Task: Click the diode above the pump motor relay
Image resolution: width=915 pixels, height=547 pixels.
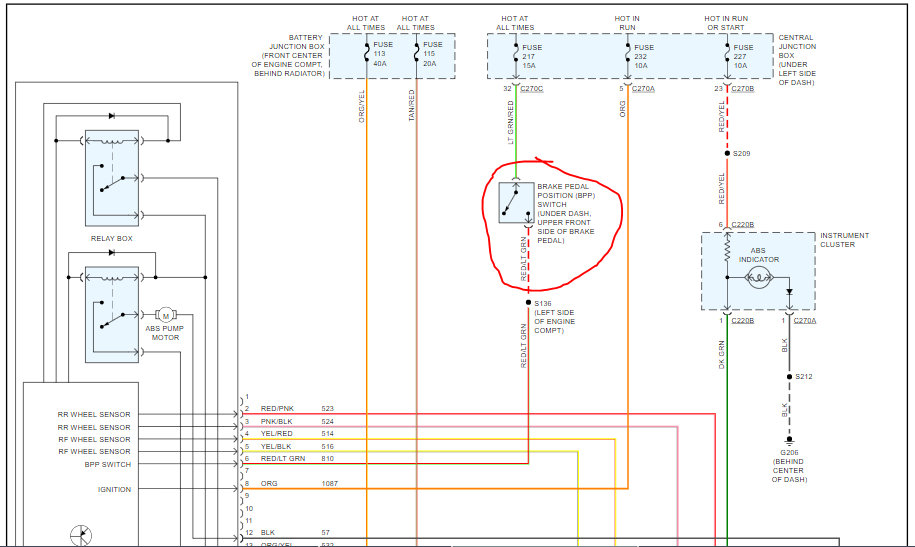Action: point(111,253)
